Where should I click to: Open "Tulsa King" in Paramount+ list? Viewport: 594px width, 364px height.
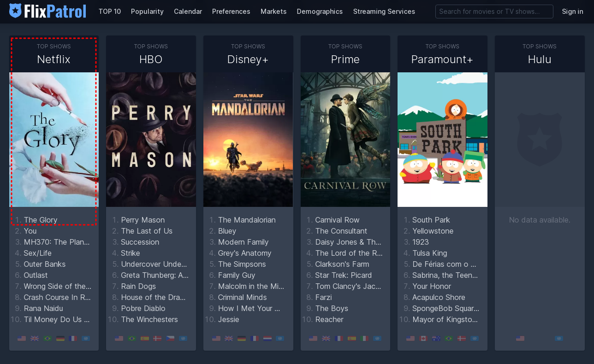[x=430, y=253]
